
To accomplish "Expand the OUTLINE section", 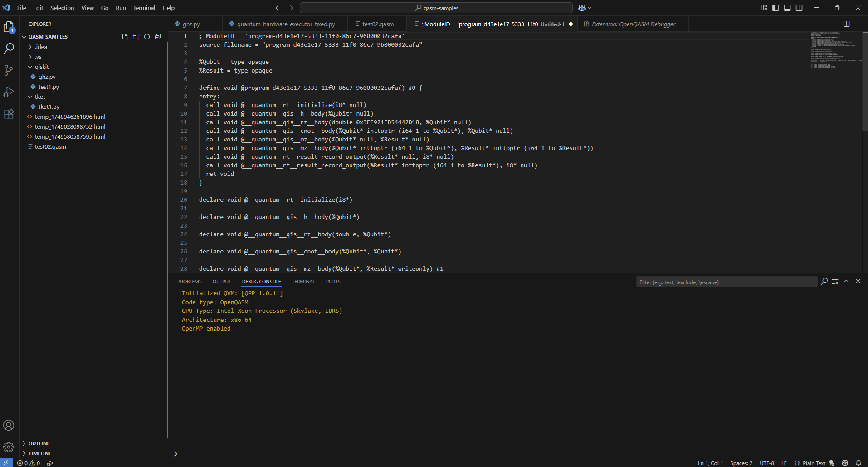I will point(39,443).
